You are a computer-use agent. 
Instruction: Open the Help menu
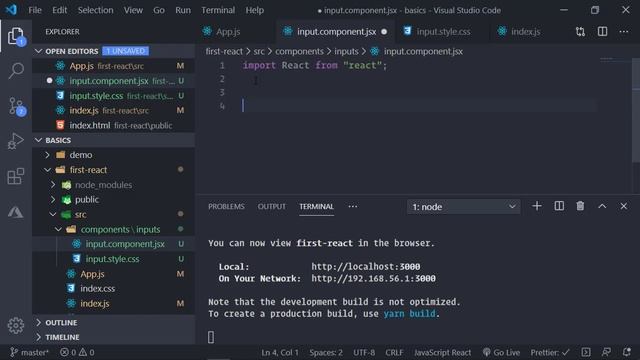tap(255, 10)
